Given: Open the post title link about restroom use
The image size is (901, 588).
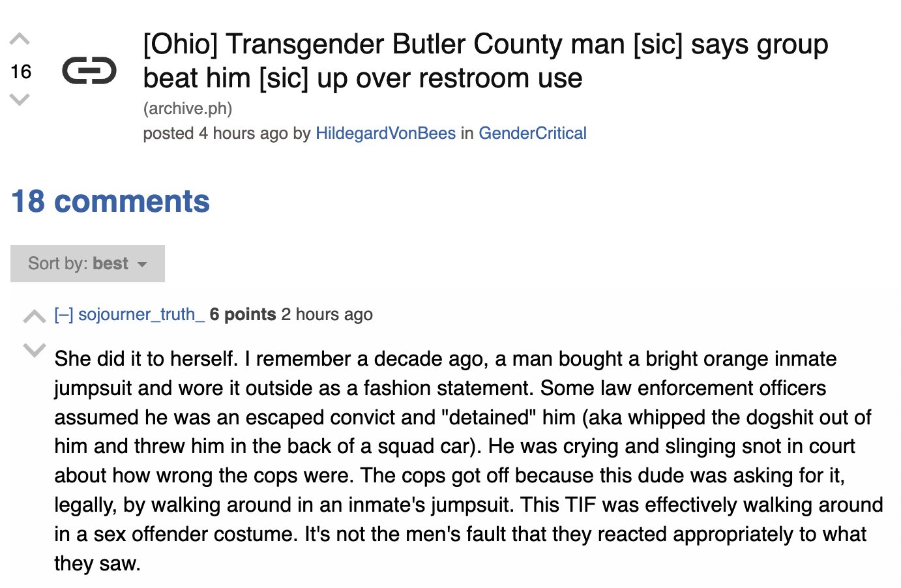Looking at the screenshot, I should point(485,61).
